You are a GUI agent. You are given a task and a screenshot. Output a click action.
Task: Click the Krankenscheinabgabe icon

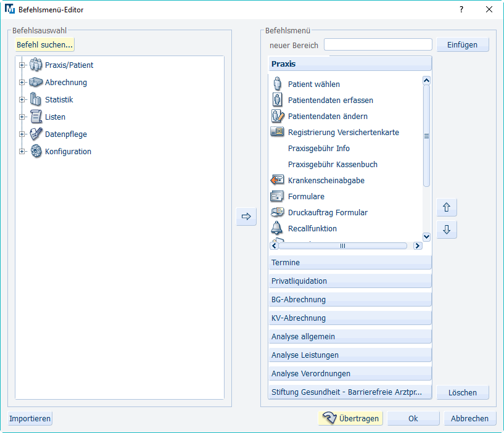click(277, 180)
